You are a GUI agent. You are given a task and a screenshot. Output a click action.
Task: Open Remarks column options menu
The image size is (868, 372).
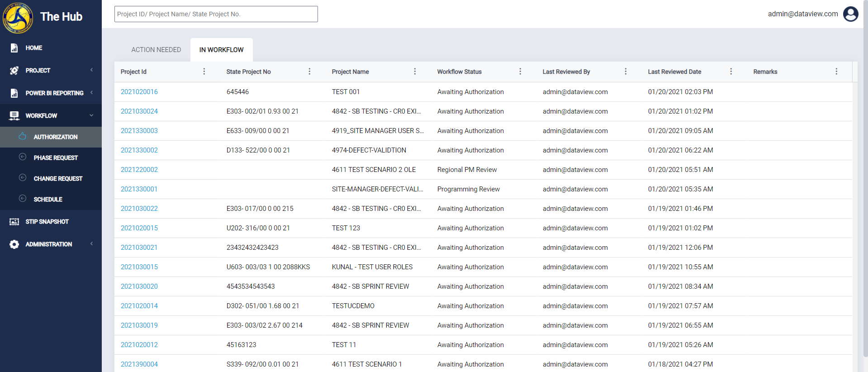836,72
